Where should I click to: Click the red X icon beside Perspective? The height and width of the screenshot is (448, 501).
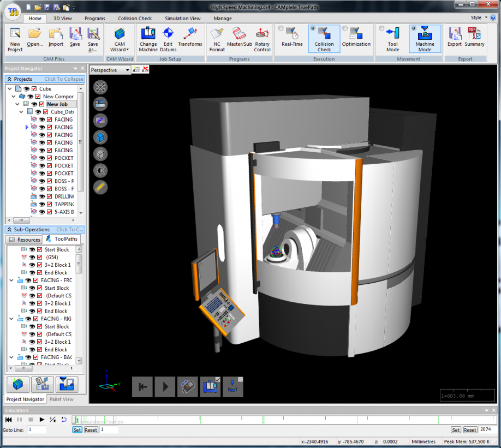click(x=145, y=69)
